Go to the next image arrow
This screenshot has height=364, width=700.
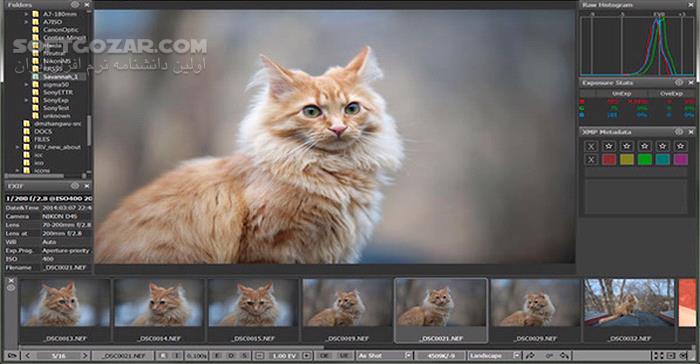click(x=84, y=356)
